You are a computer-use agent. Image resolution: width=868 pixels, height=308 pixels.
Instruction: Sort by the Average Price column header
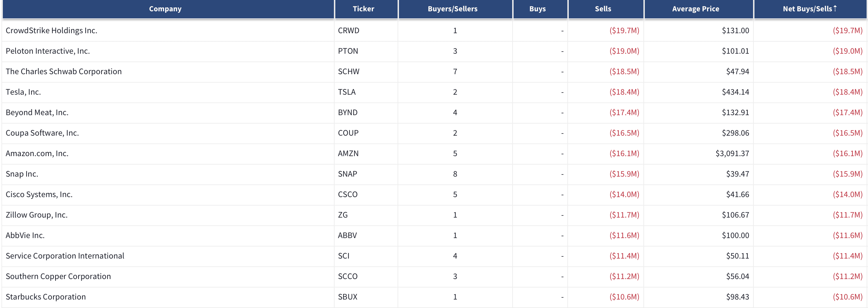(x=695, y=9)
